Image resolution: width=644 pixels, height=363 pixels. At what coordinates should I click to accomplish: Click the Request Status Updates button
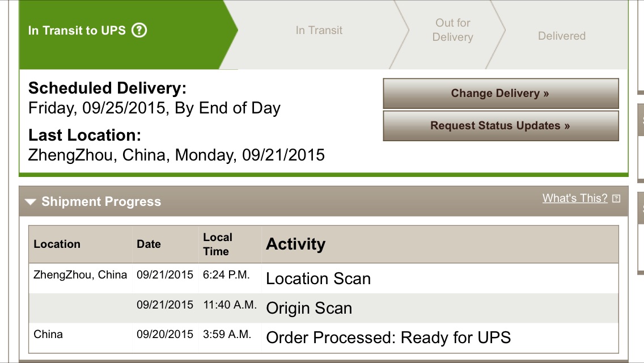pyautogui.click(x=501, y=125)
